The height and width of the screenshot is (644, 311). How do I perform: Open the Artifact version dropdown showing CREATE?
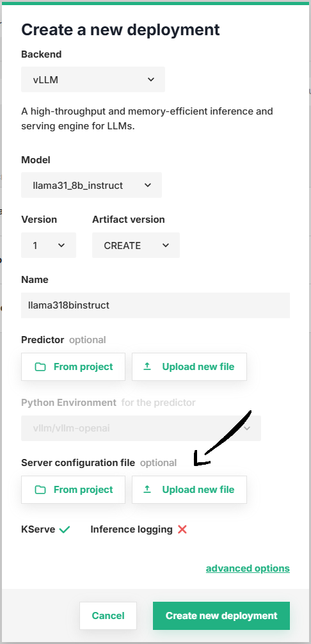pyautogui.click(x=136, y=245)
